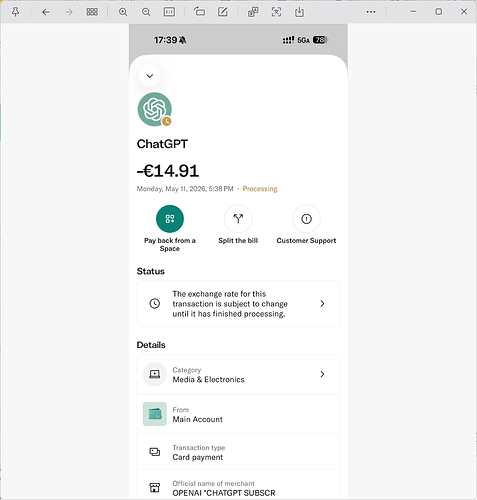477x500 pixels.
Task: Edit the image with the pencil icon
Action: (223, 12)
